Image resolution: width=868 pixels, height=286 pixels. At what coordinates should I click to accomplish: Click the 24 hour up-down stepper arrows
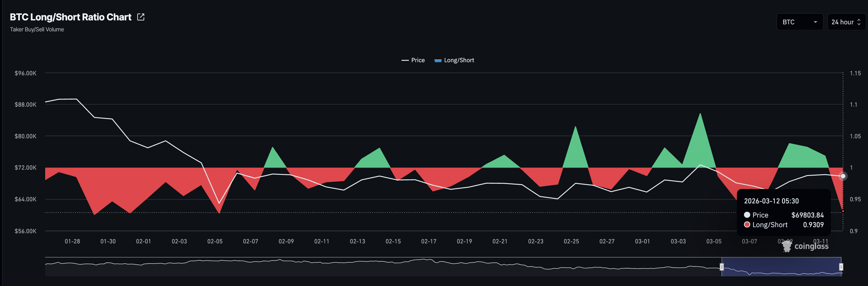click(x=859, y=22)
